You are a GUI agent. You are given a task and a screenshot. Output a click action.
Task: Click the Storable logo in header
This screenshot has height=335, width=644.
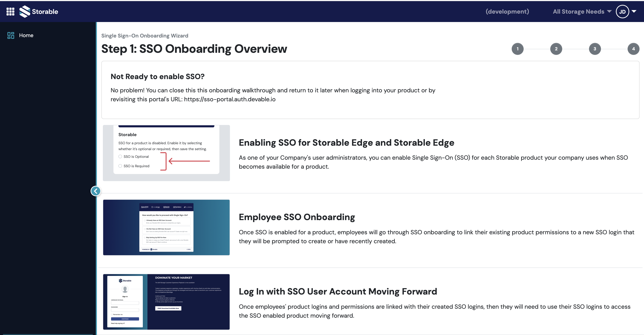pyautogui.click(x=39, y=12)
